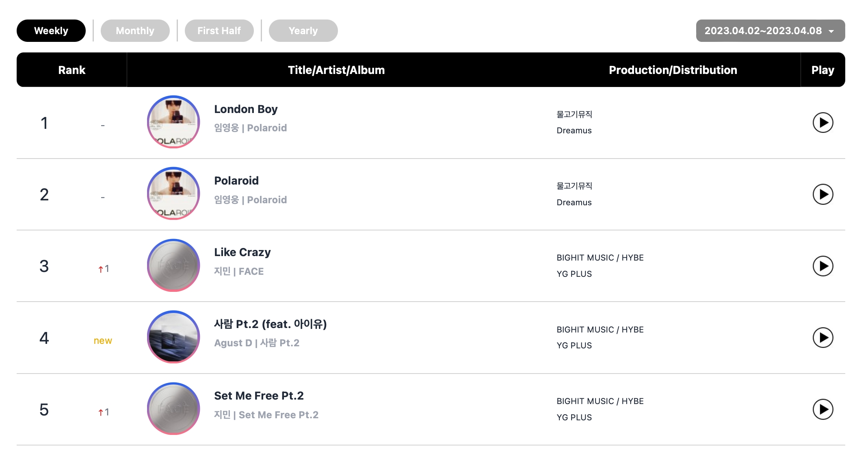This screenshot has width=868, height=452.
Task: Select the Weekly chart tab
Action: point(51,30)
